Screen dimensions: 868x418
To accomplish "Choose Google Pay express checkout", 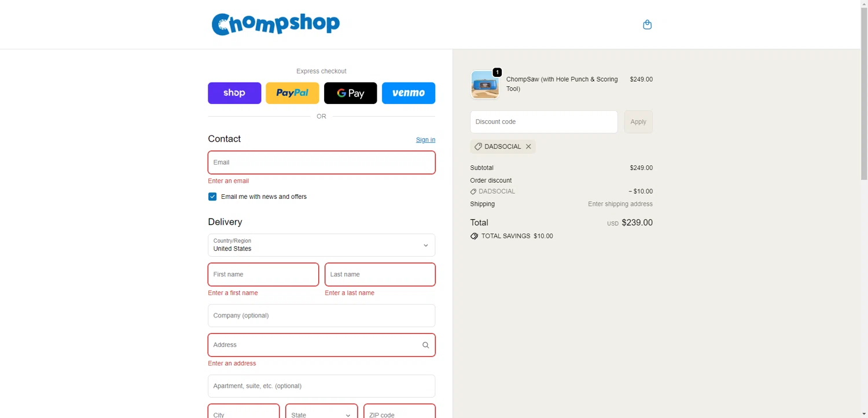I will click(350, 93).
